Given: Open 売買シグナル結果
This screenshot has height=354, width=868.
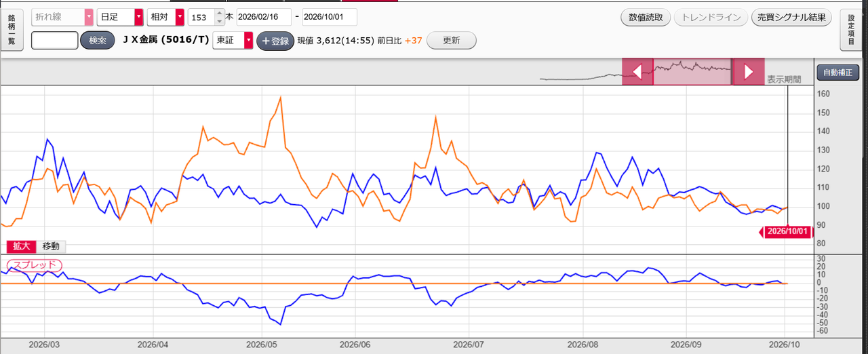Looking at the screenshot, I should tap(791, 18).
